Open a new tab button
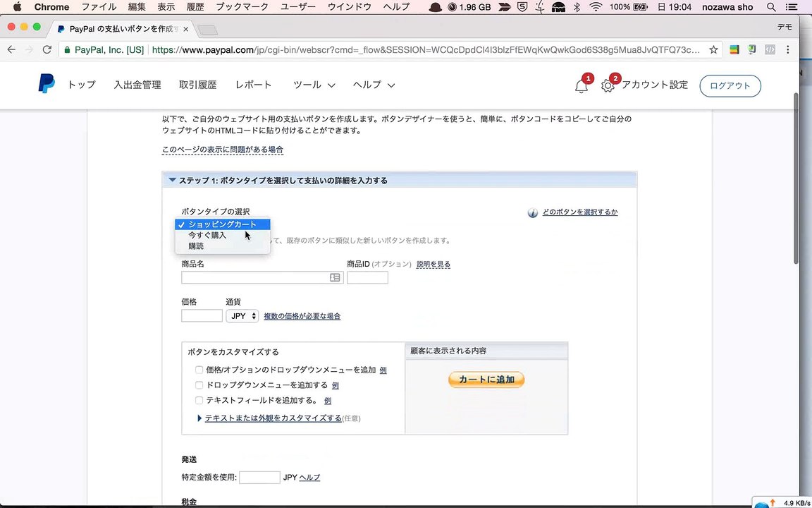The image size is (812, 508). click(x=208, y=30)
